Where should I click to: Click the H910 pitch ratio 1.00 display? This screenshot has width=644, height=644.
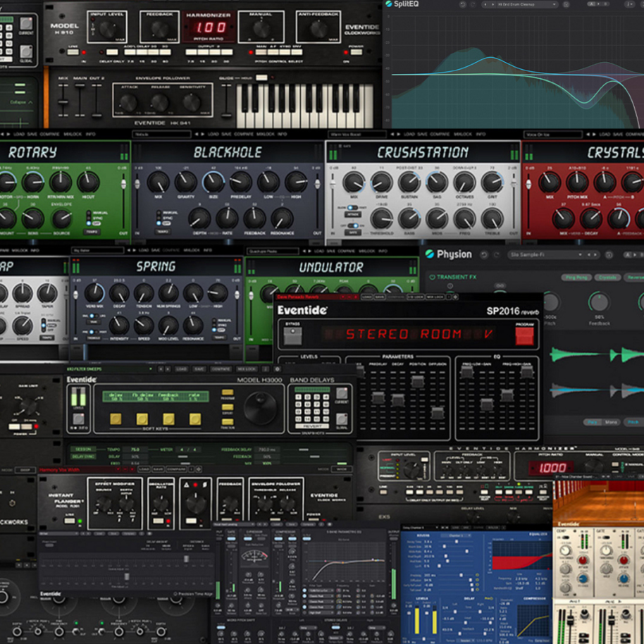coord(210,27)
